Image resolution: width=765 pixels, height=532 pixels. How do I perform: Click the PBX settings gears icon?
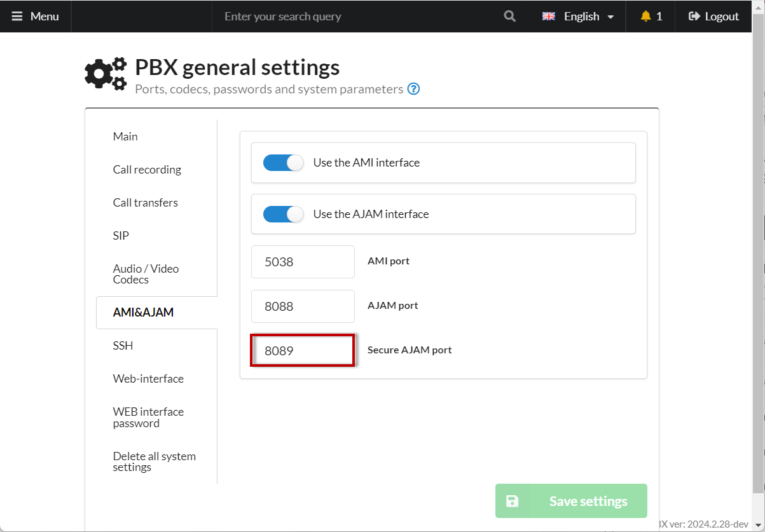(x=106, y=74)
